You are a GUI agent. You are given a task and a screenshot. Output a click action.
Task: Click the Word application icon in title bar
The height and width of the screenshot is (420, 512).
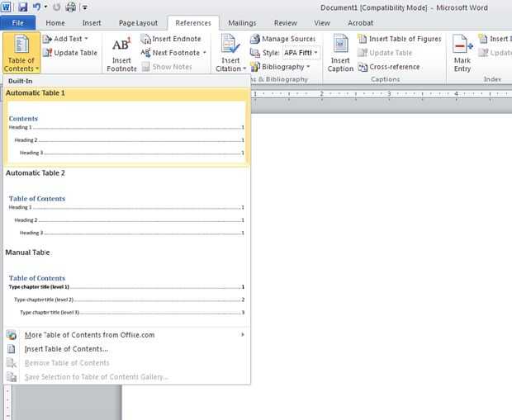[x=6, y=7]
